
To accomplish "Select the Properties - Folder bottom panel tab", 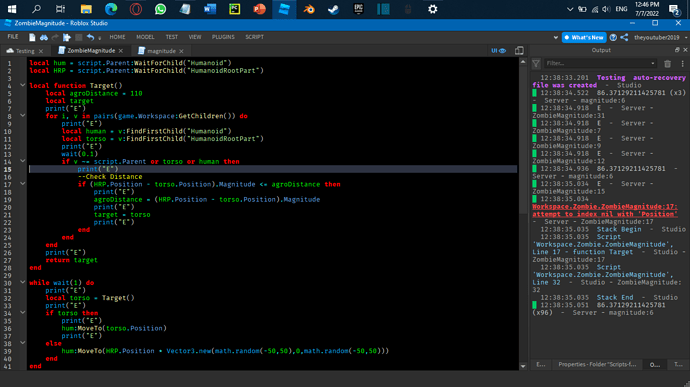I will click(x=597, y=365).
